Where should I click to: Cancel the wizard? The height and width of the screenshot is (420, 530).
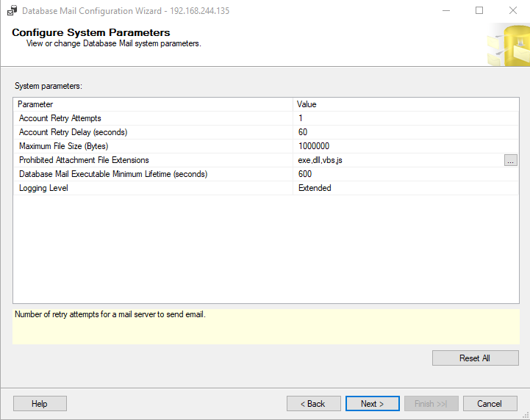(x=490, y=403)
